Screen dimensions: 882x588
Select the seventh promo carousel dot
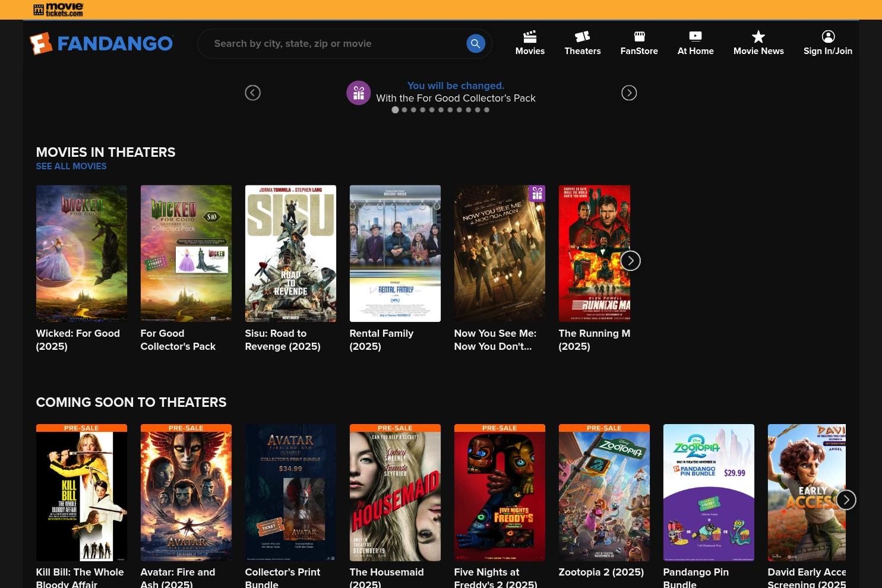tap(450, 110)
